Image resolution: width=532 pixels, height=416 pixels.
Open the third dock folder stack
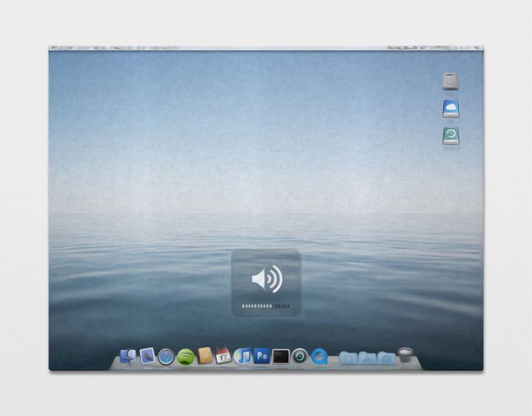(x=386, y=358)
